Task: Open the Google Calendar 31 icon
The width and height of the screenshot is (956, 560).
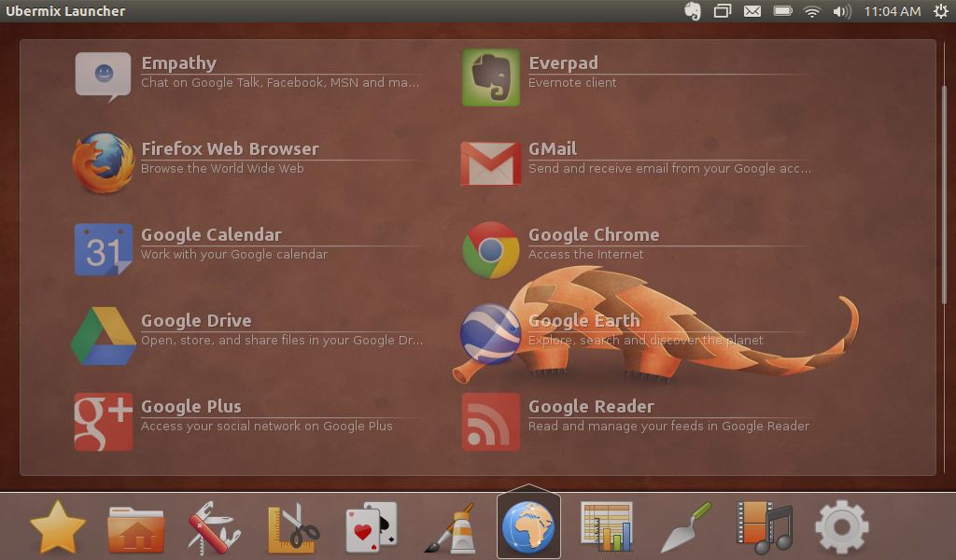Action: point(103,249)
